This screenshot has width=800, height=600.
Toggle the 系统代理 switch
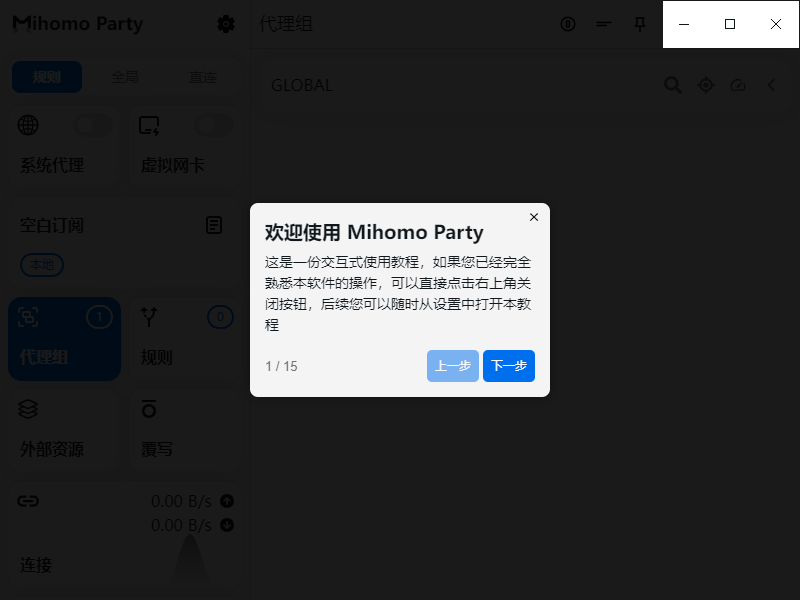tap(93, 125)
